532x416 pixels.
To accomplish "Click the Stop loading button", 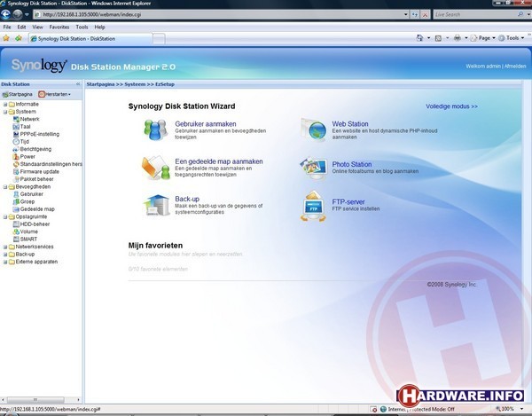I will tap(425, 14).
